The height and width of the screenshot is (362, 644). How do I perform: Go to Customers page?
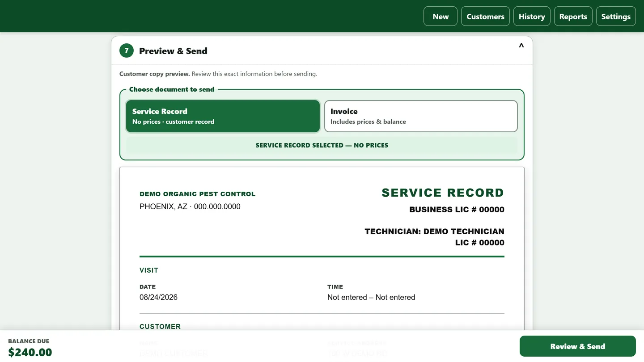(x=485, y=16)
